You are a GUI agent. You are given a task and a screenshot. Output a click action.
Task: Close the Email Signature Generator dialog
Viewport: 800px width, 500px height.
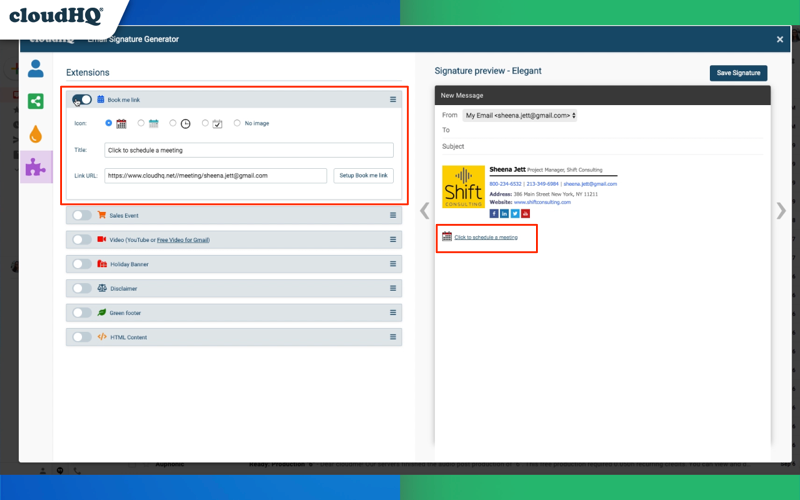click(x=780, y=39)
